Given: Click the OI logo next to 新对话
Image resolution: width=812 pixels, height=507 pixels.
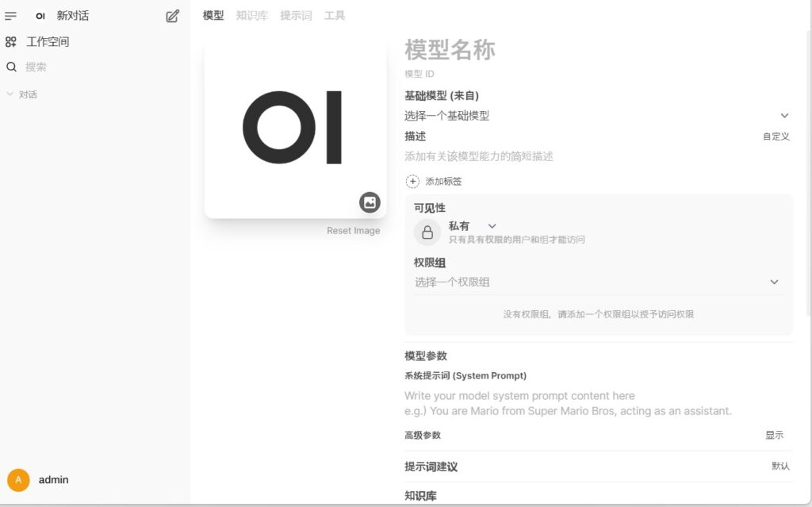Looking at the screenshot, I should [x=40, y=16].
